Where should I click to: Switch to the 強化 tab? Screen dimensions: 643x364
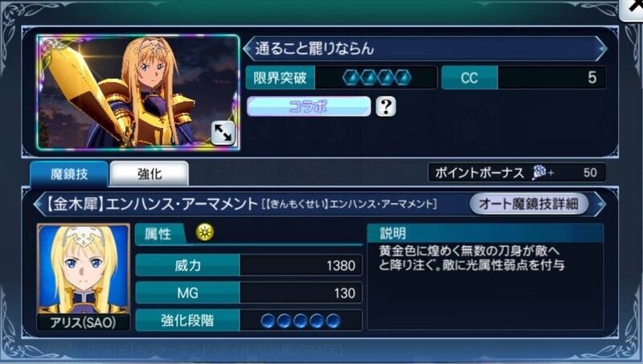pyautogui.click(x=149, y=174)
